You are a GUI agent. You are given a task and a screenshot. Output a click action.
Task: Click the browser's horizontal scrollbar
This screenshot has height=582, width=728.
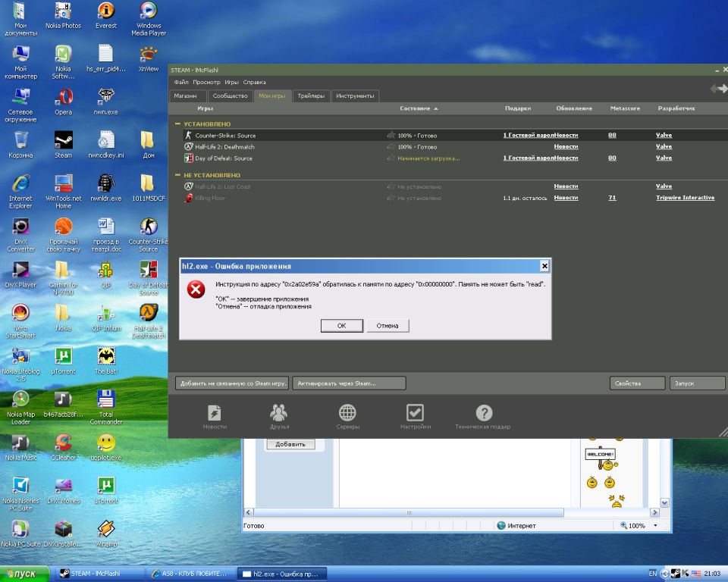coord(409,512)
